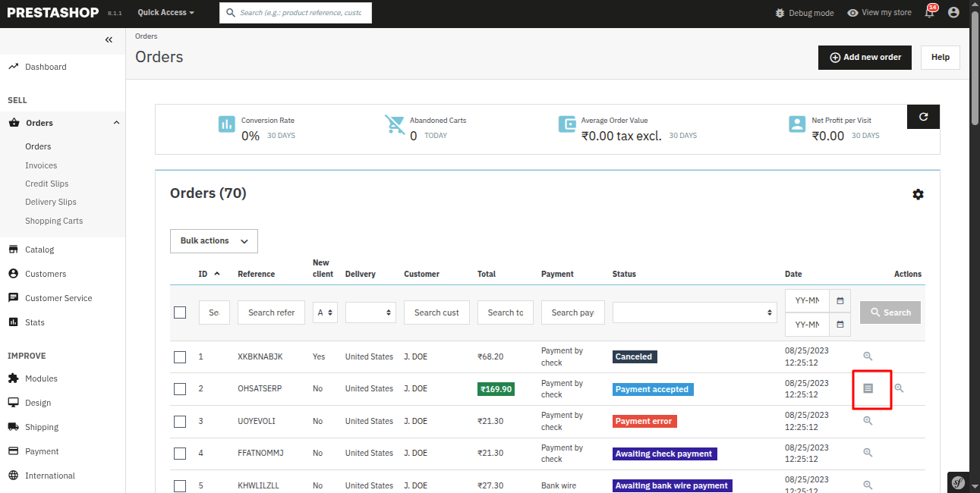Click the Abandoned Carts cart icon
The height and width of the screenshot is (493, 980).
[x=395, y=124]
